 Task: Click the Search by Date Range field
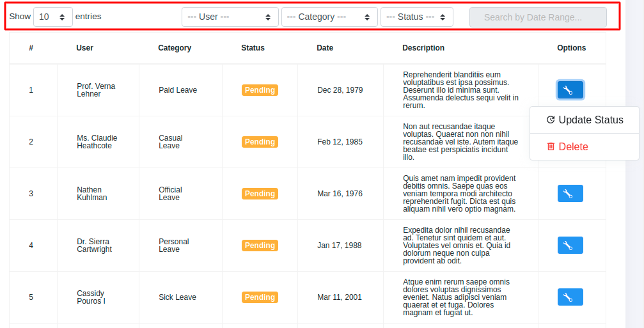[538, 17]
